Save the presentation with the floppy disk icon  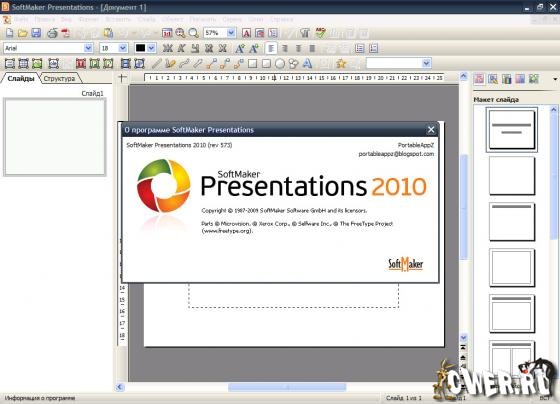[x=36, y=33]
